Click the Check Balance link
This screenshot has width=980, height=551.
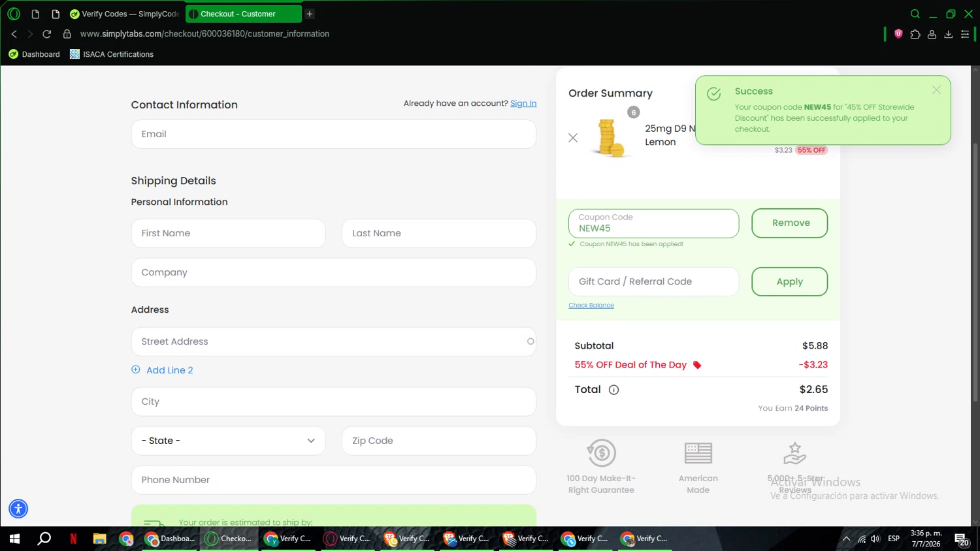[x=591, y=306]
